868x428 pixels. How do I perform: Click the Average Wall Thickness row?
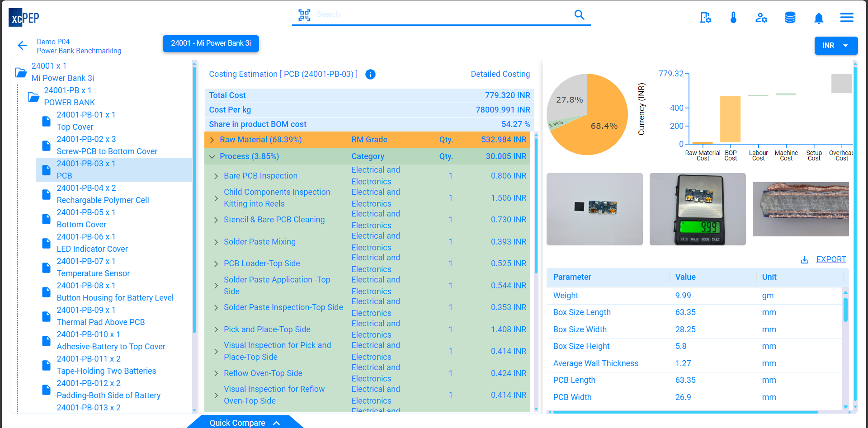694,363
